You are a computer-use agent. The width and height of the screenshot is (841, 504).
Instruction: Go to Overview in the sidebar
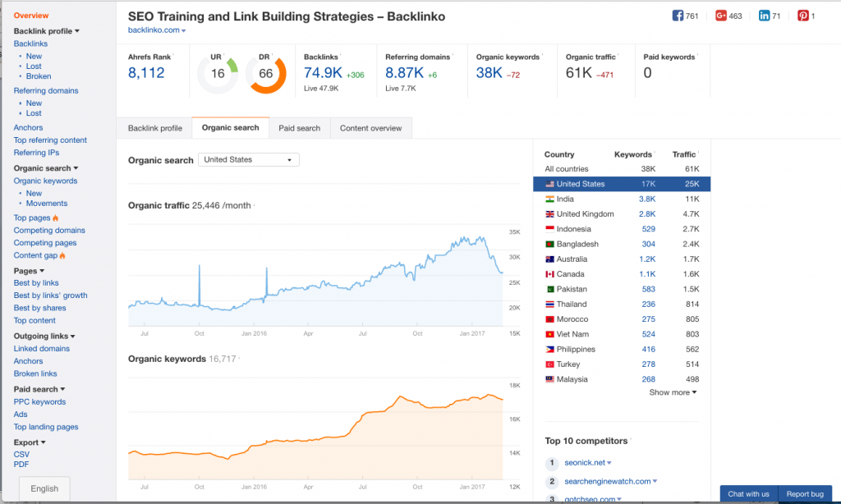pos(31,16)
